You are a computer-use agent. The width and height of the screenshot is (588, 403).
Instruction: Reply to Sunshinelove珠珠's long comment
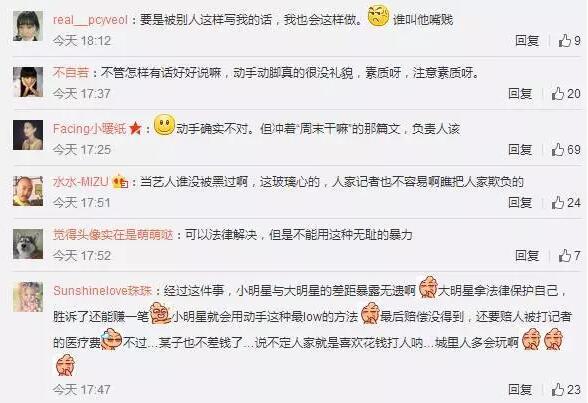pos(520,390)
